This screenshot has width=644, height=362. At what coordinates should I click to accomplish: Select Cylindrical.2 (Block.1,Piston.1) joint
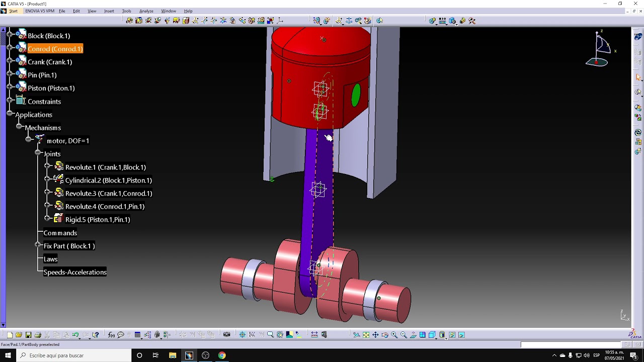[x=109, y=180]
